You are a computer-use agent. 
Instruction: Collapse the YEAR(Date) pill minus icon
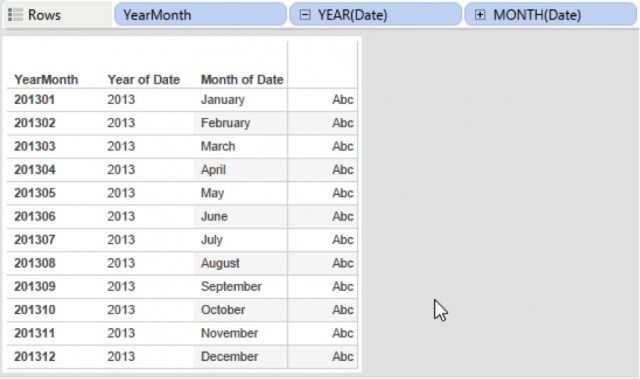(x=305, y=15)
